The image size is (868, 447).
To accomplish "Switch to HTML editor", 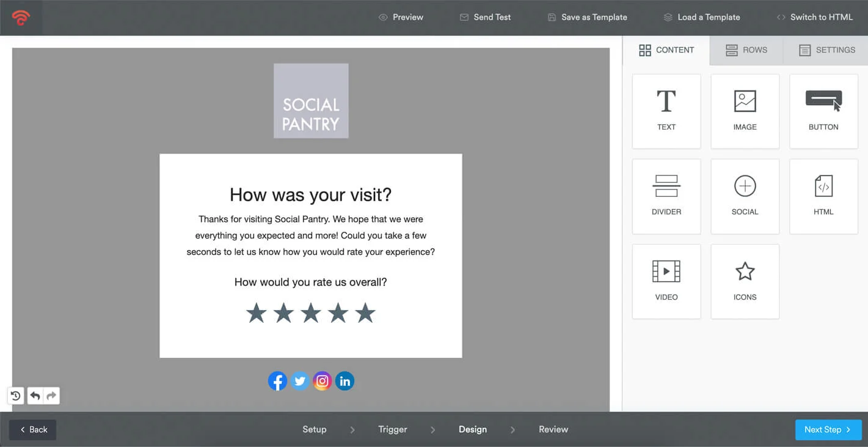I will (814, 17).
